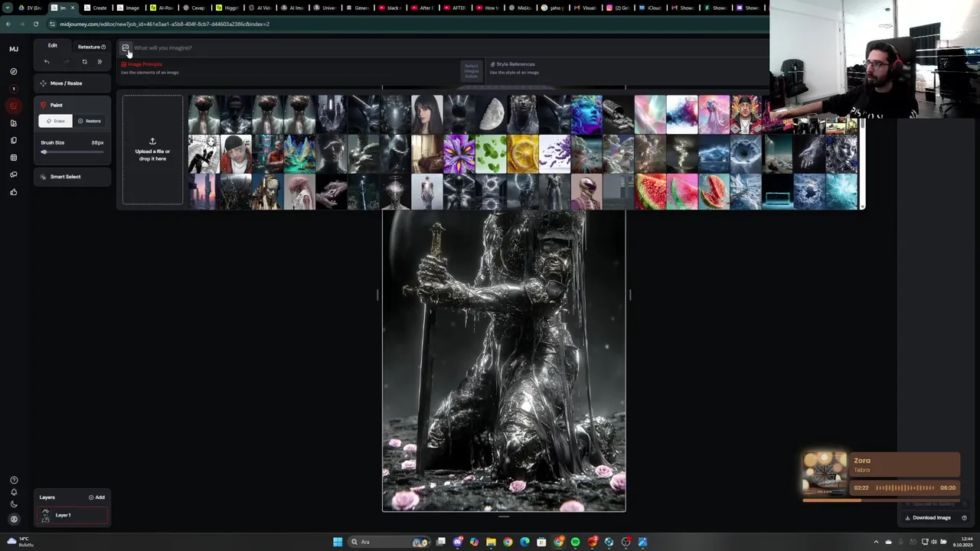Switch to the 'Create' browser tab
The height and width of the screenshot is (551, 980).
click(97, 8)
